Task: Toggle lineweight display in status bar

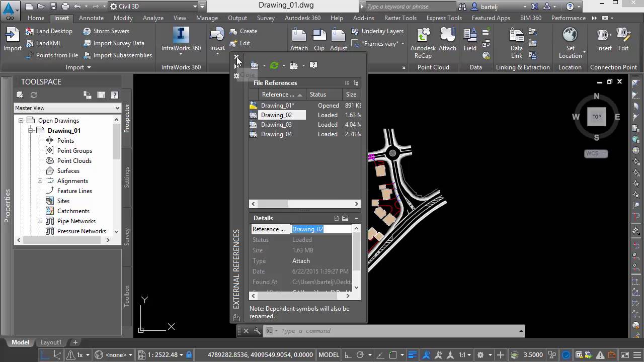Action: 412,354
